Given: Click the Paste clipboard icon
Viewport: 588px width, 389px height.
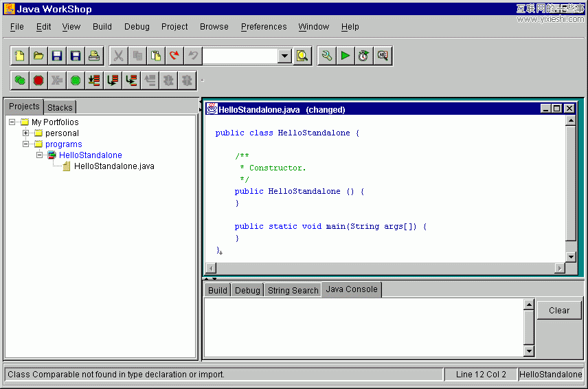Looking at the screenshot, I should [x=156, y=56].
